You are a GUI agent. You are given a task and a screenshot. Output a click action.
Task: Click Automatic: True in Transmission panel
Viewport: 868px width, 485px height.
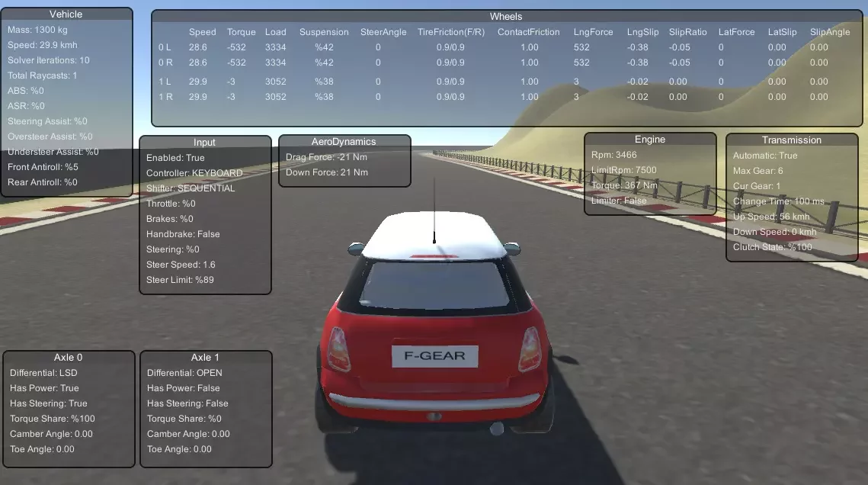pyautogui.click(x=765, y=156)
